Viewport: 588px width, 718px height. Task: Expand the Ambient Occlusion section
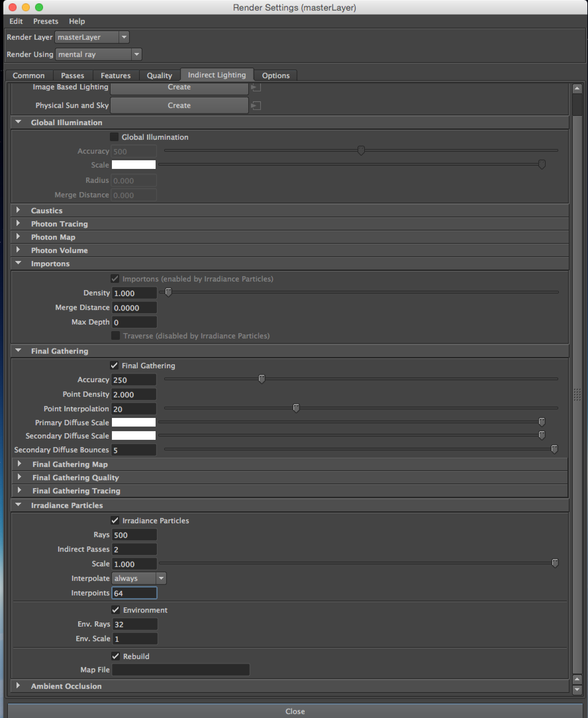pyautogui.click(x=18, y=686)
